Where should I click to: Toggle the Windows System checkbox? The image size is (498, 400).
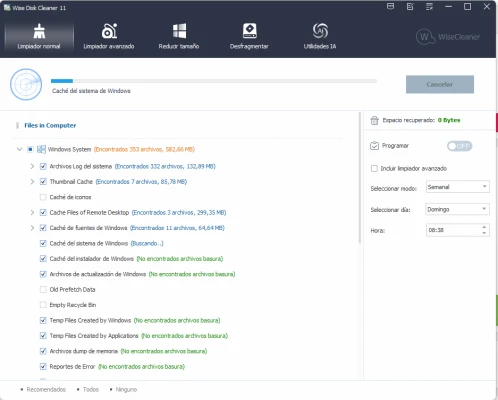click(x=30, y=149)
